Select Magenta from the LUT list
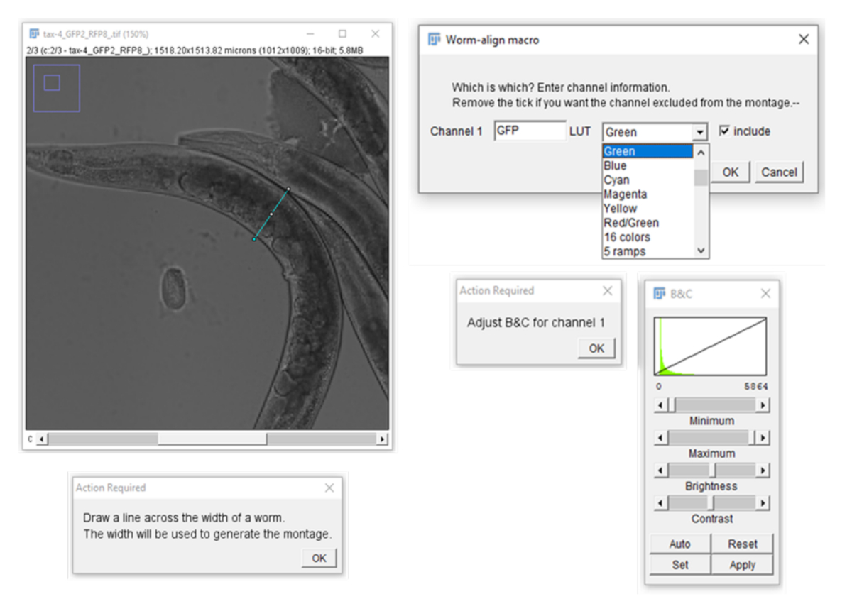The height and width of the screenshot is (616, 852). point(625,194)
